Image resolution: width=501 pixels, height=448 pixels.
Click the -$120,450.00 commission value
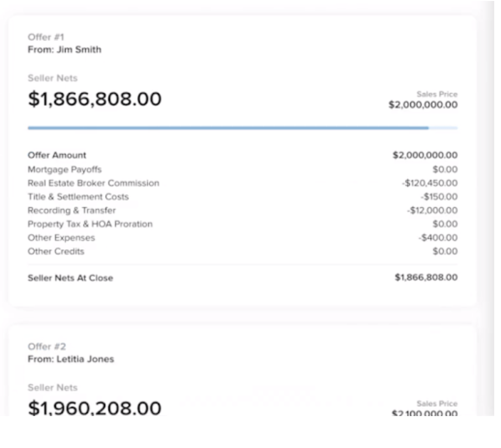[x=430, y=183]
